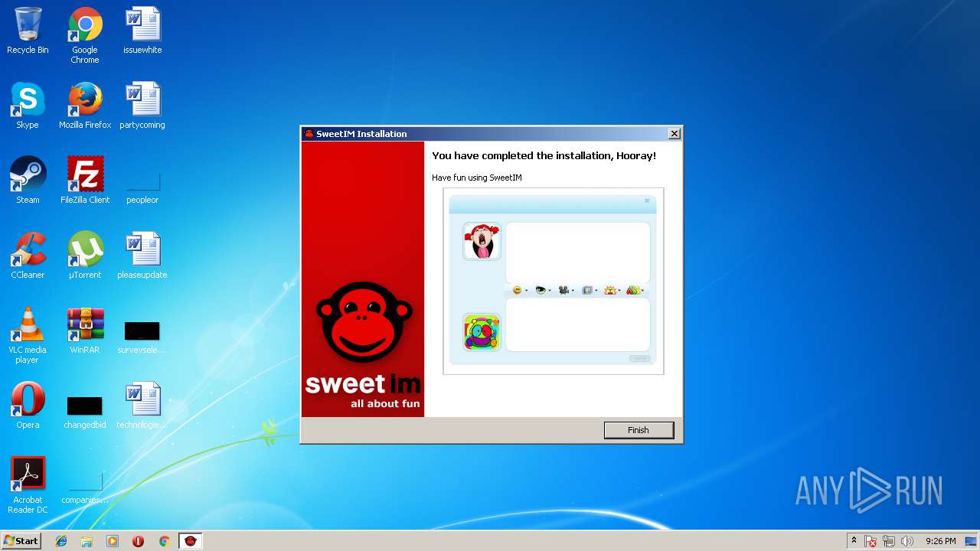Open WinRAR desktop shortcut
The width and height of the screenshot is (980, 551).
pos(85,331)
